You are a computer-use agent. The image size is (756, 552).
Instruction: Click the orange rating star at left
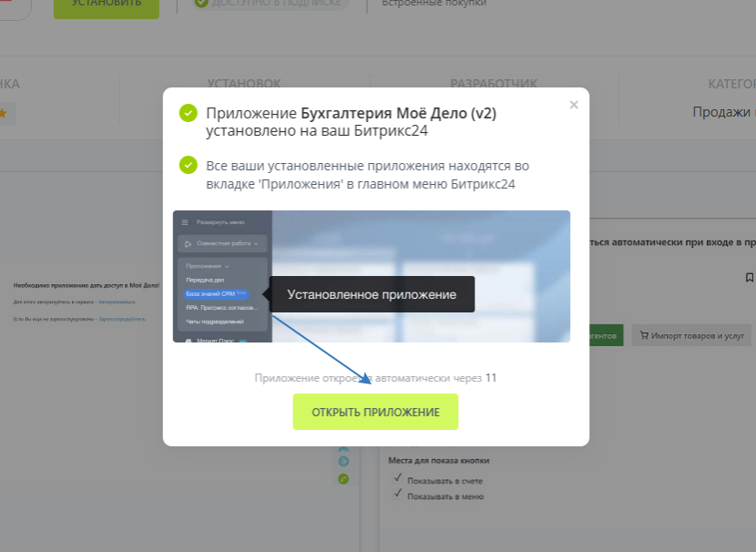click(x=3, y=113)
